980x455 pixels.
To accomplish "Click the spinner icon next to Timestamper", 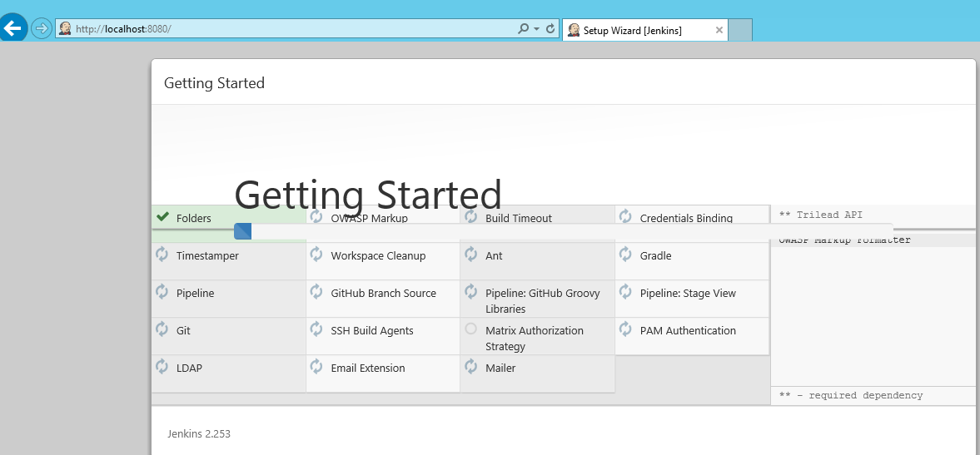I will point(162,254).
